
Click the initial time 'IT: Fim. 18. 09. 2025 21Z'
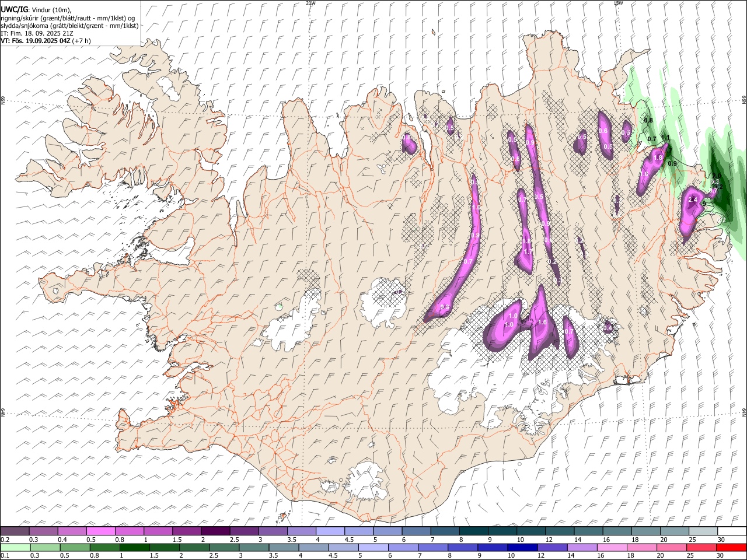tap(37, 33)
